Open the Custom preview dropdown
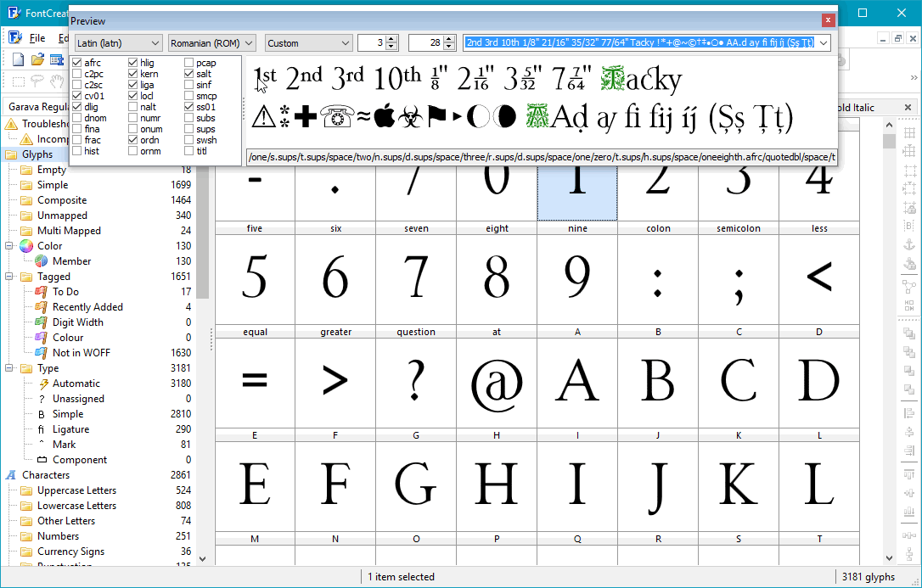Screen dimensions: 922x588 (308, 43)
